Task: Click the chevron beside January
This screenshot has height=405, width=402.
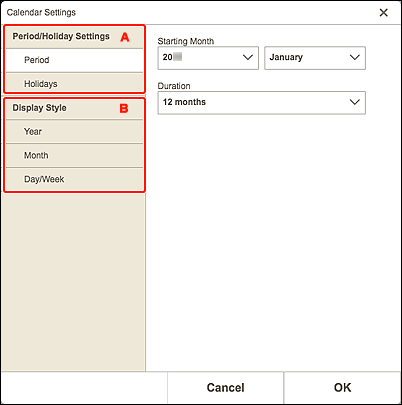Action: tap(355, 58)
